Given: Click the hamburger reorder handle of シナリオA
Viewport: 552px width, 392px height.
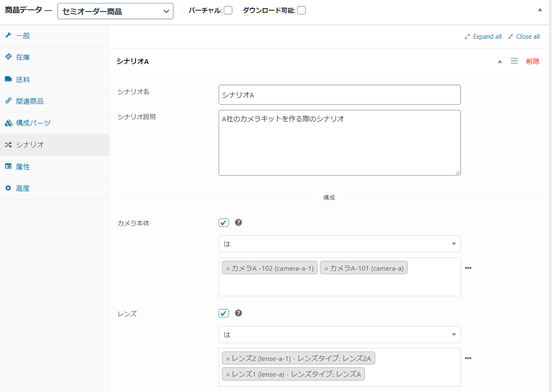Looking at the screenshot, I should point(514,61).
